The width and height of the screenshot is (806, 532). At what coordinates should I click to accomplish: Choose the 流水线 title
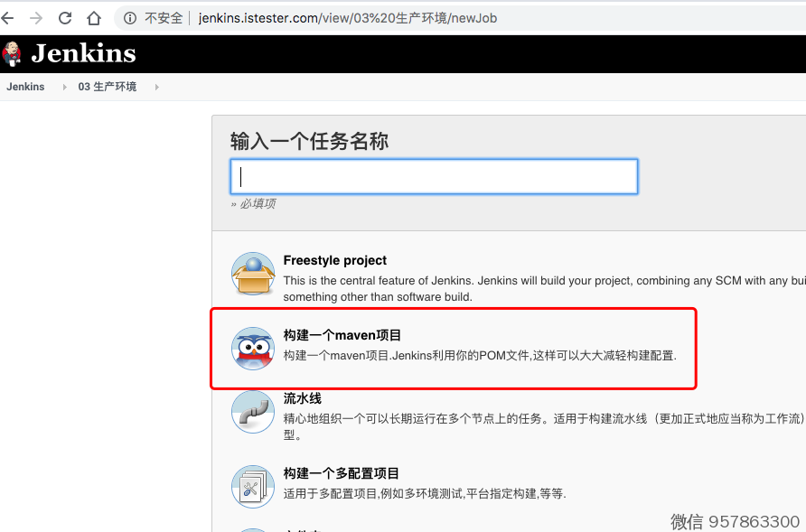pyautogui.click(x=302, y=398)
